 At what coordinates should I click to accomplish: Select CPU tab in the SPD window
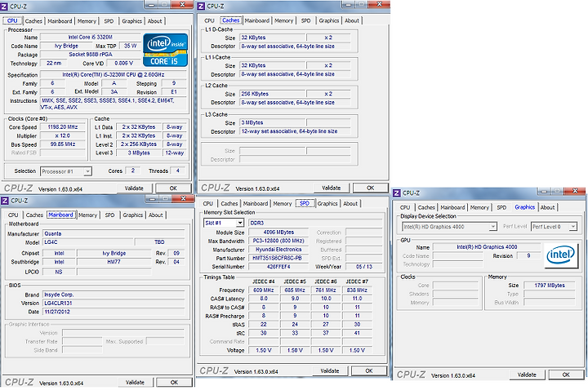point(208,203)
